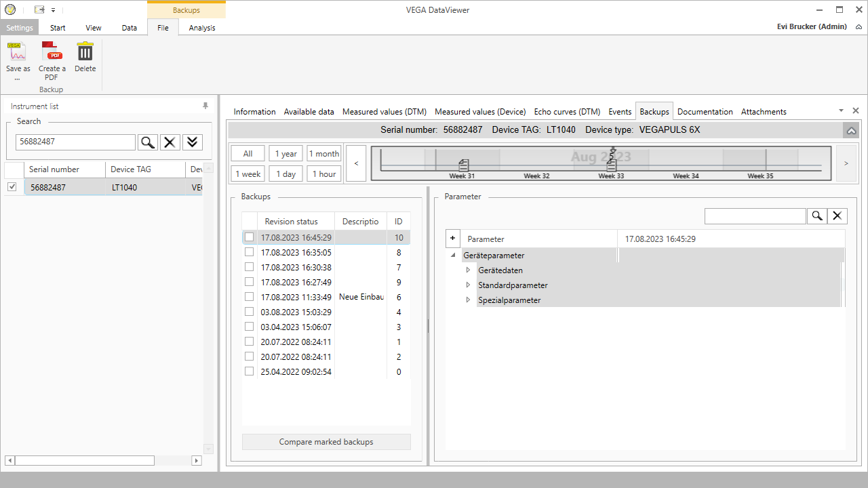Switch to the Echo curves (DTM) tab
The height and width of the screenshot is (488, 868).
(x=567, y=111)
